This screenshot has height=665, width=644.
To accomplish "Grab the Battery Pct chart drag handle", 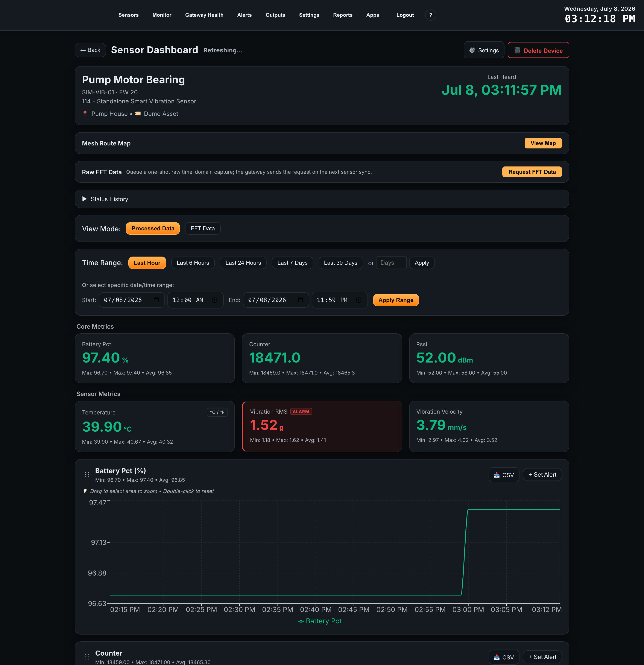I will [x=87, y=475].
